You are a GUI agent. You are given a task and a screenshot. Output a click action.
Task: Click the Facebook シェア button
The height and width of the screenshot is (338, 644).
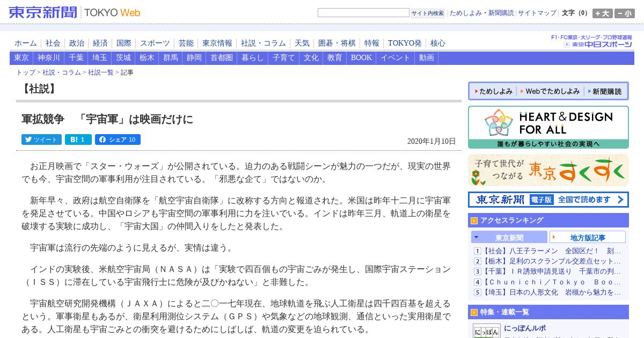pos(118,139)
